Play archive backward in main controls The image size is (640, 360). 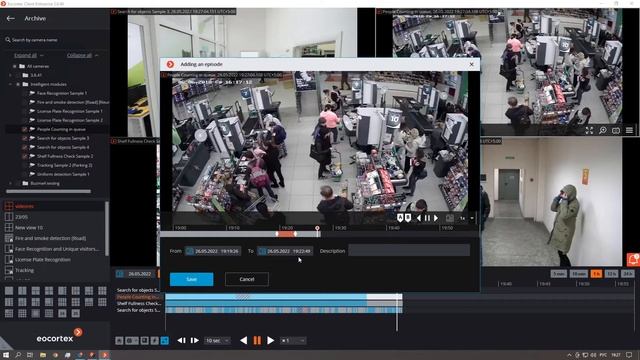click(243, 340)
